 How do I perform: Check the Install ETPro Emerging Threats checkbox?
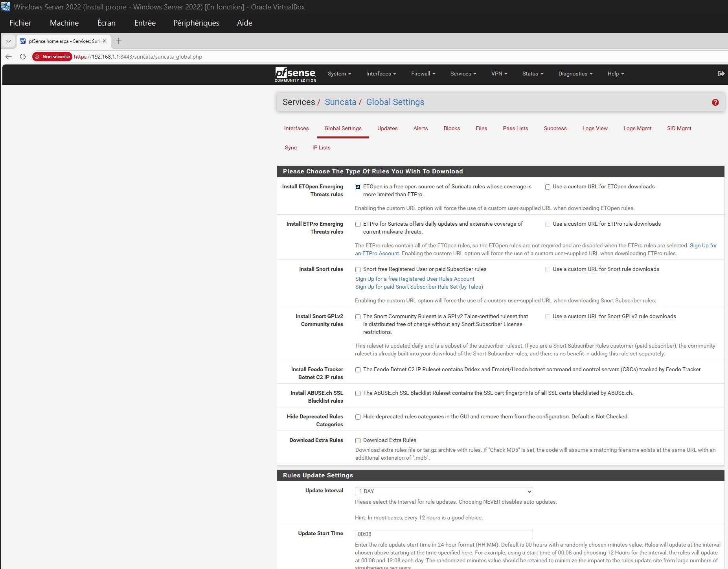358,224
